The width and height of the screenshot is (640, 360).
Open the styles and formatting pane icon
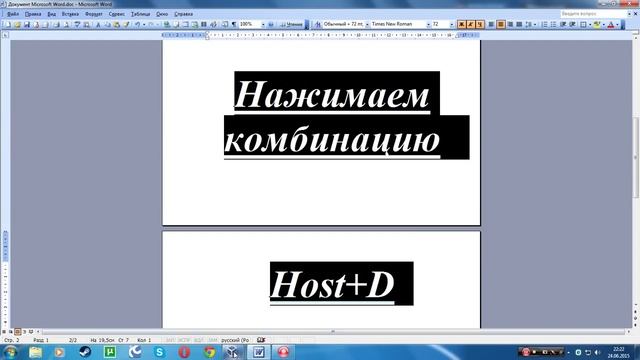coord(318,24)
